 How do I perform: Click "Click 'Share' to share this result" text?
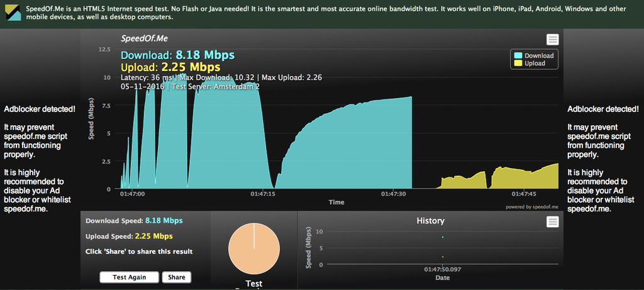[139, 252]
